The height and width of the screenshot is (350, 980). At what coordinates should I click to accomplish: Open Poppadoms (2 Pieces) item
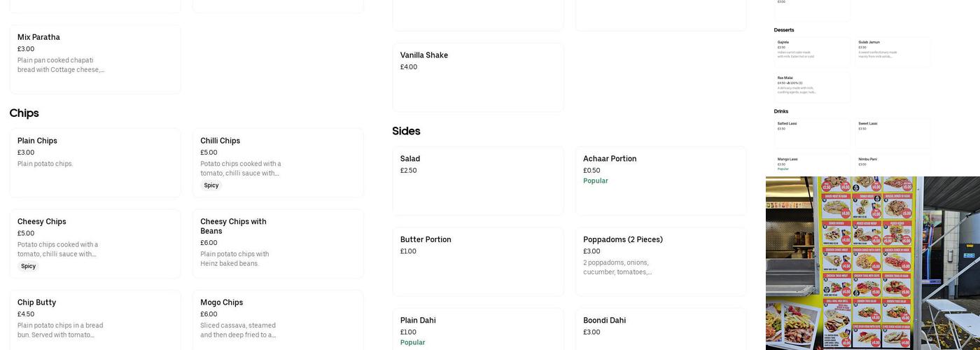click(660, 261)
